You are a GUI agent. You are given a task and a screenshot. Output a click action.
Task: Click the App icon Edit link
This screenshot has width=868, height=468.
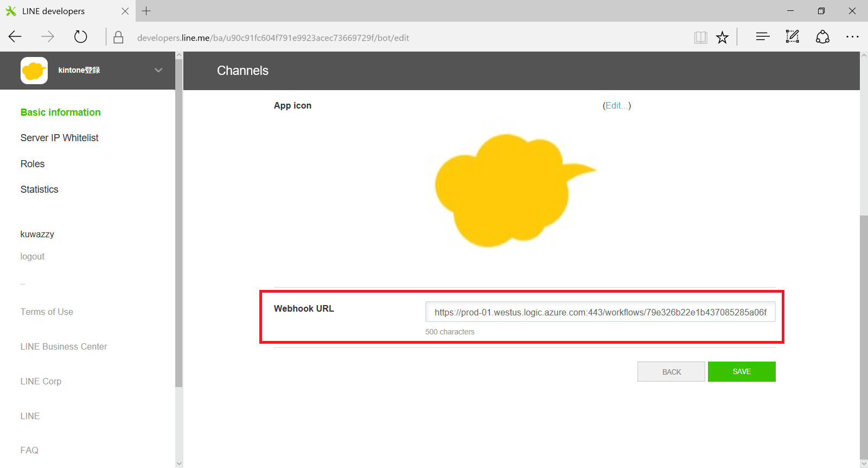(617, 106)
